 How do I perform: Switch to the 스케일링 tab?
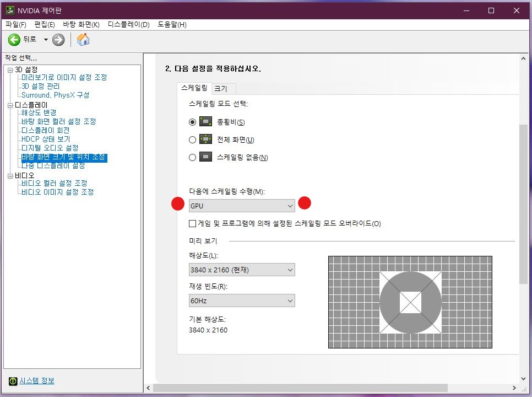[194, 88]
